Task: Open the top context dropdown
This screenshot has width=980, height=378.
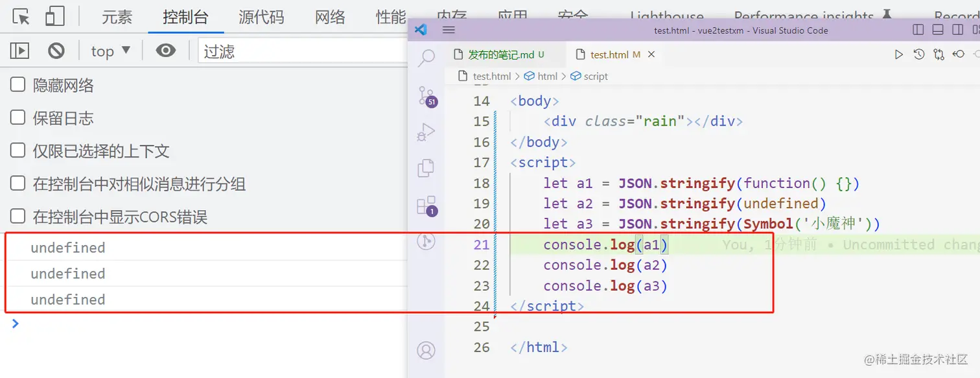Action: tap(111, 51)
